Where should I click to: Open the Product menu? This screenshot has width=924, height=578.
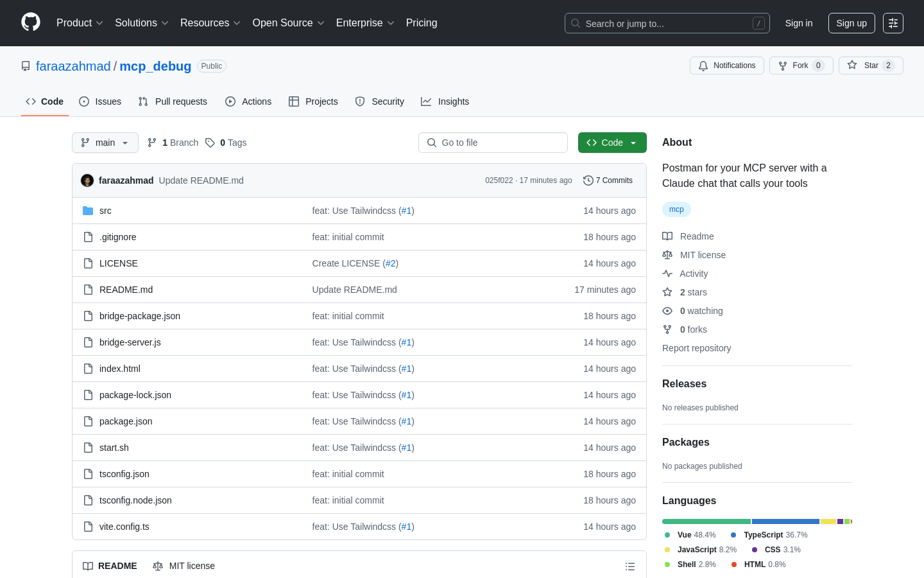tap(80, 23)
